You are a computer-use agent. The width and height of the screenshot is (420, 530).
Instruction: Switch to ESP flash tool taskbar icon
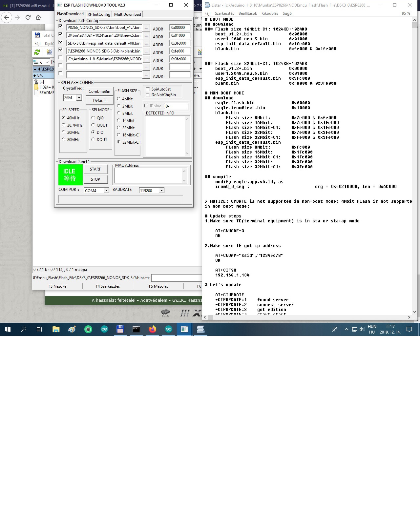185,329
